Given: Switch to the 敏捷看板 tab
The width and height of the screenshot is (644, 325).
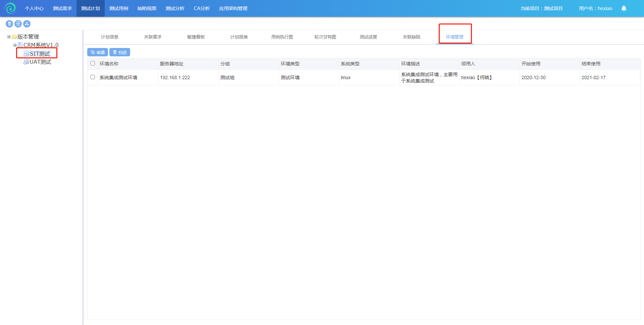Looking at the screenshot, I should 196,37.
